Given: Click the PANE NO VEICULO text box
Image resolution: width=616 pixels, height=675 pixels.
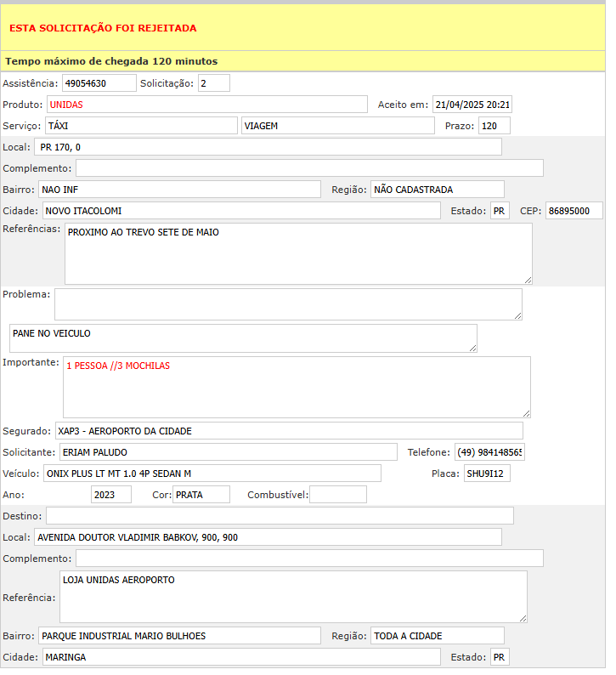Looking at the screenshot, I should click(242, 337).
